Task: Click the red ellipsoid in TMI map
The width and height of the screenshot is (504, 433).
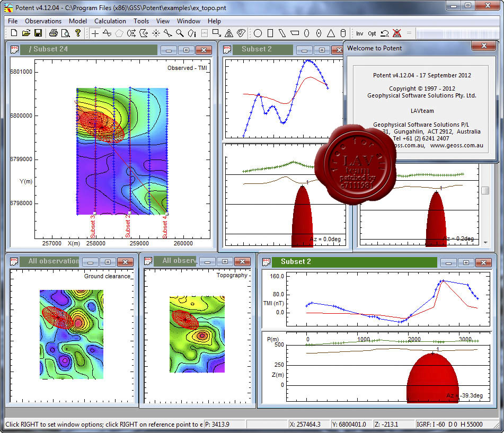Action: pyautogui.click(x=101, y=127)
